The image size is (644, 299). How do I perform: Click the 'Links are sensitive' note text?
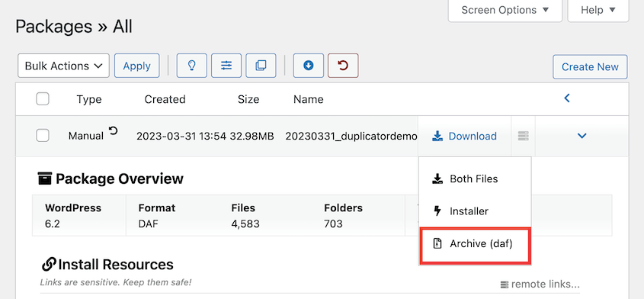coord(115,282)
